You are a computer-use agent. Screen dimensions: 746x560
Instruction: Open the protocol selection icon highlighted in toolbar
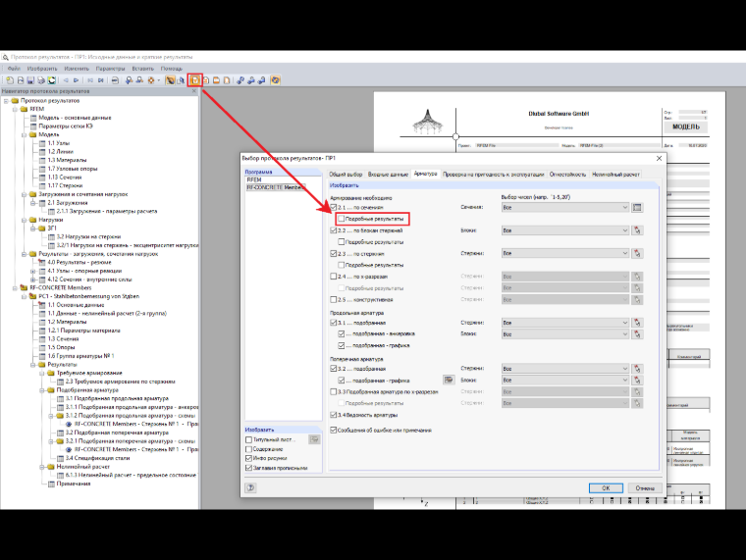(195, 80)
